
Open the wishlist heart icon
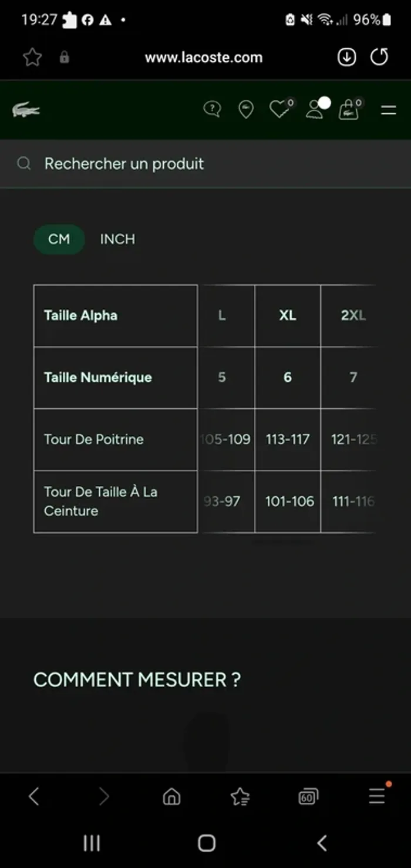(x=281, y=109)
